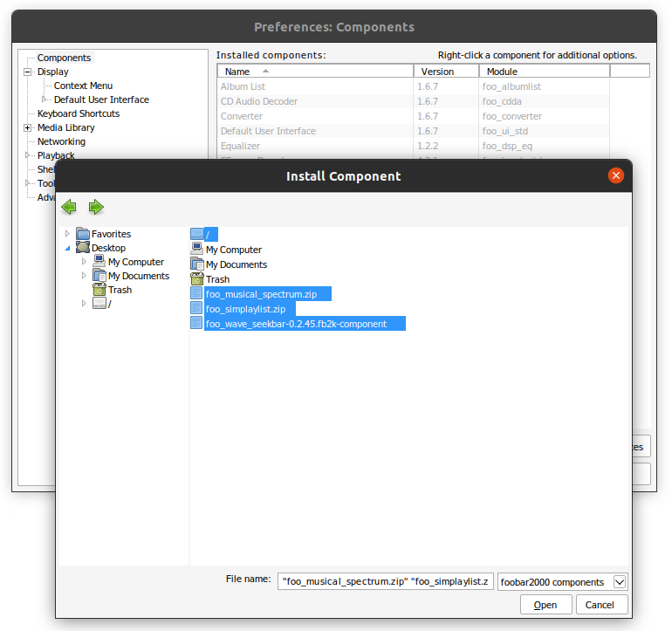Sort installed components by Name column
This screenshot has width=672, height=631.
click(315, 72)
